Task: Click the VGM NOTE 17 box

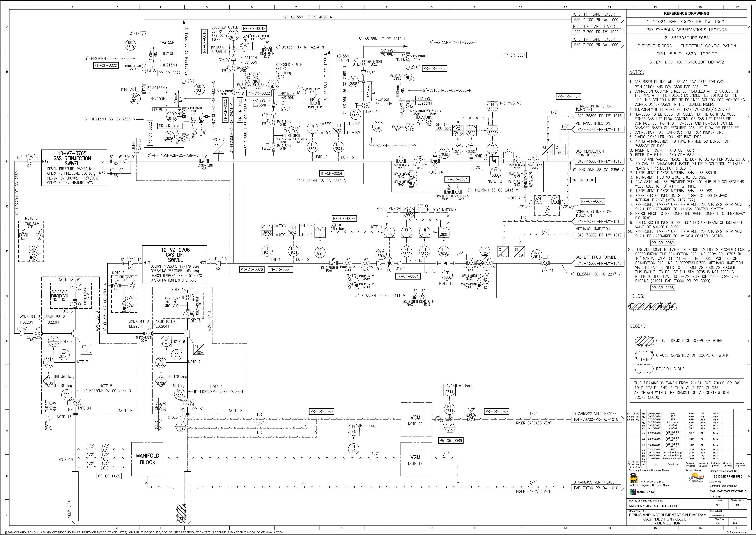Action: (416, 460)
